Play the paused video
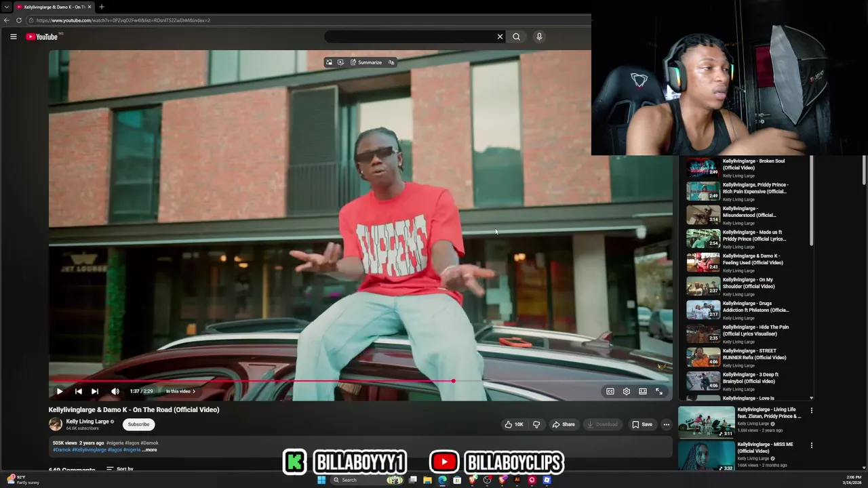Screen dimensions: 868x488 coord(60,391)
